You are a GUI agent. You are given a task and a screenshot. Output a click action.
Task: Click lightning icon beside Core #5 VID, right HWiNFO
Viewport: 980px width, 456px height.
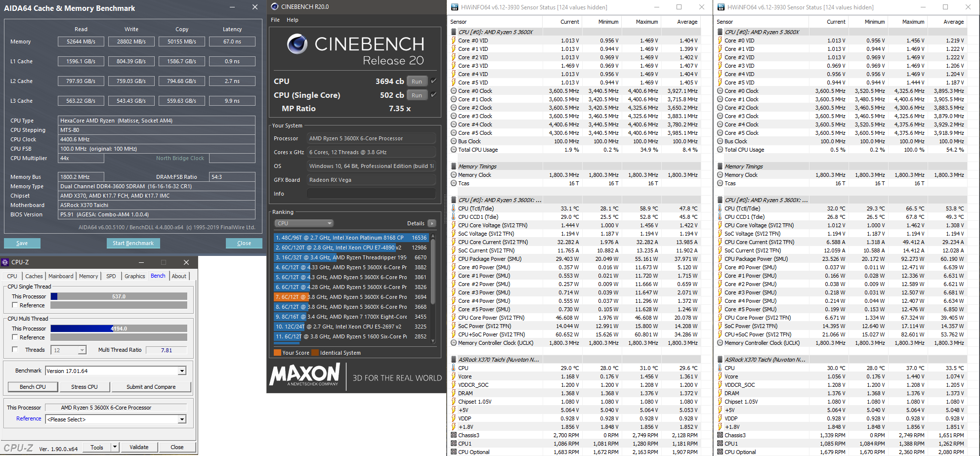pos(720,83)
